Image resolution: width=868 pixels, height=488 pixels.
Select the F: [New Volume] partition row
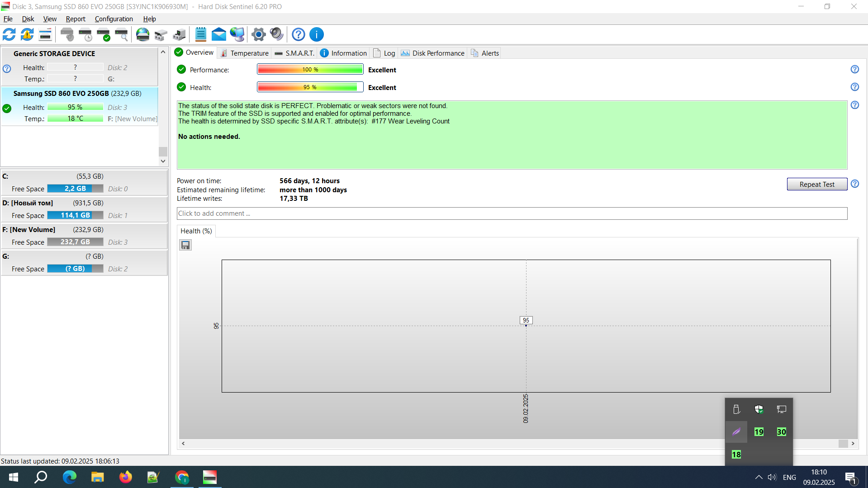(84, 236)
